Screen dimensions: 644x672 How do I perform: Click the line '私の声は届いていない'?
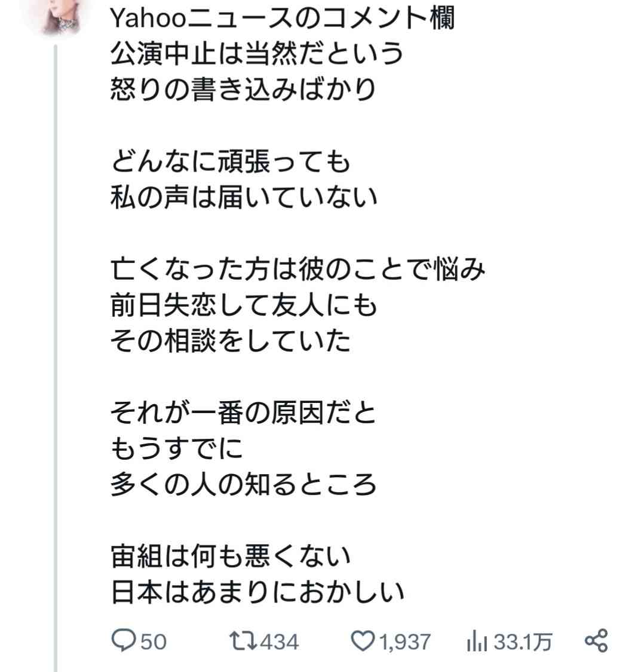tap(244, 197)
